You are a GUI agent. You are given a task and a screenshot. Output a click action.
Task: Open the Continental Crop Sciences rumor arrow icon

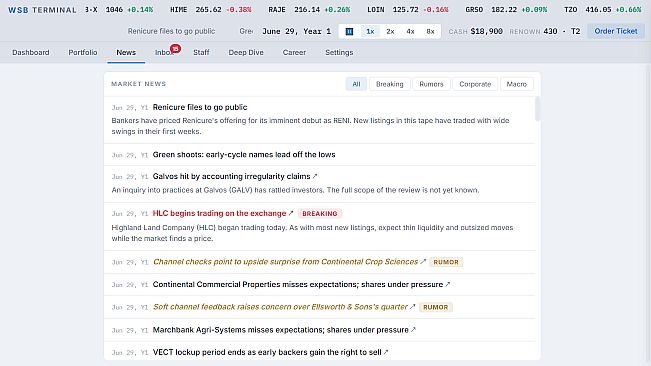pos(423,262)
